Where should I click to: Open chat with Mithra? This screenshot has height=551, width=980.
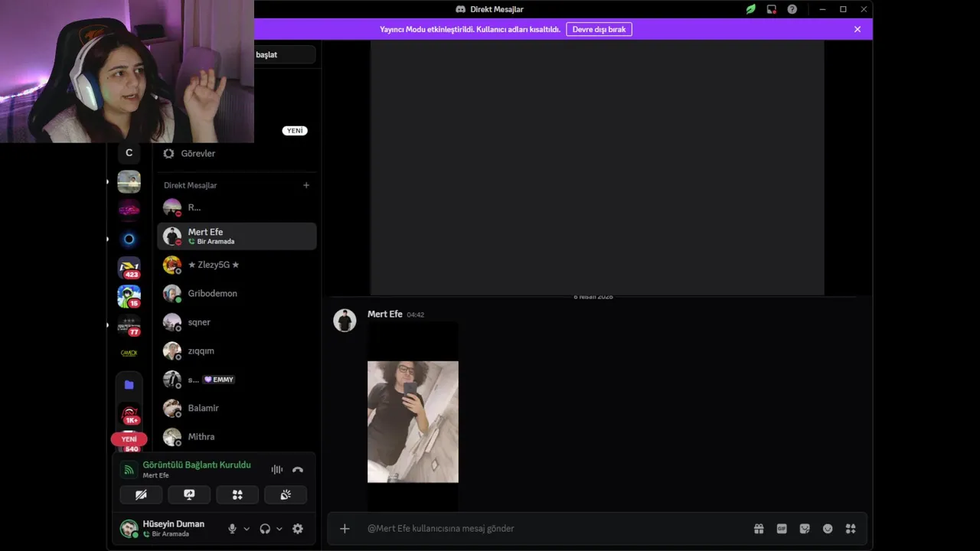(x=237, y=437)
